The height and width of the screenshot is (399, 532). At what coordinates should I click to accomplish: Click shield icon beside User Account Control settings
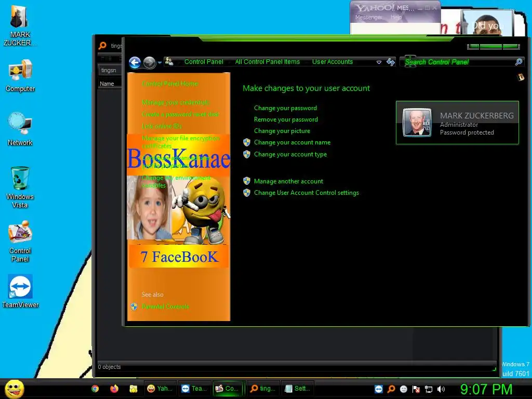click(x=247, y=193)
